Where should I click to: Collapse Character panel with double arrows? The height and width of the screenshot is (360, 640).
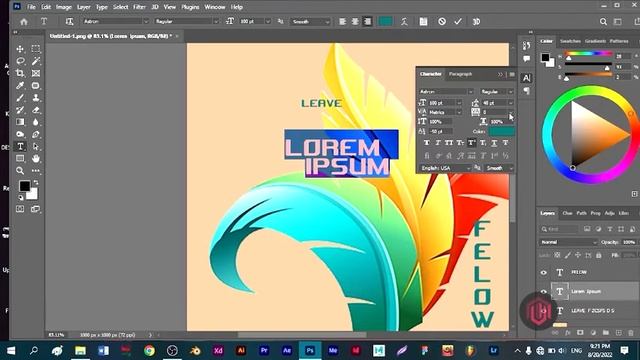[500, 74]
